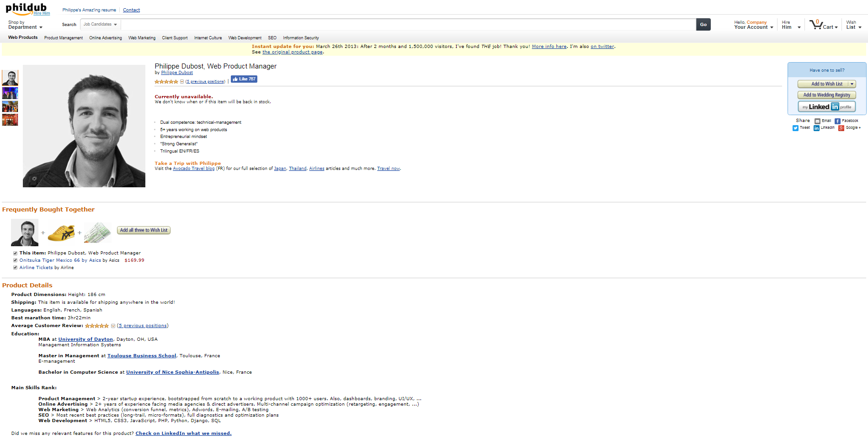Click the LinkedIn share icon
The height and width of the screenshot is (439, 868).
[816, 128]
